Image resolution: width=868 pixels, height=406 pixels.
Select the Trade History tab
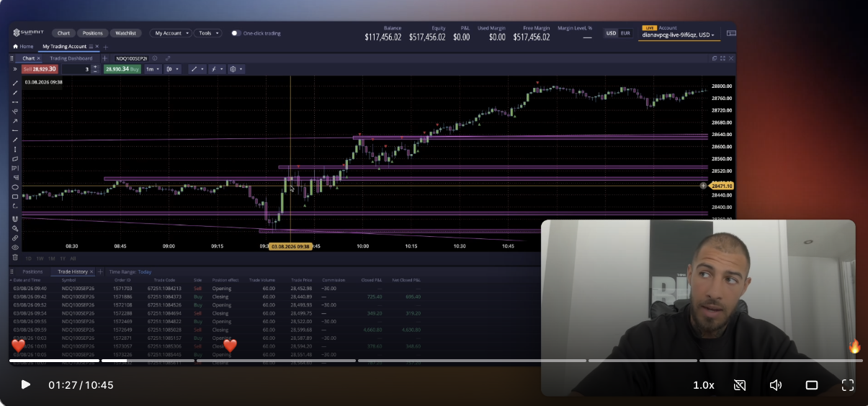72,272
